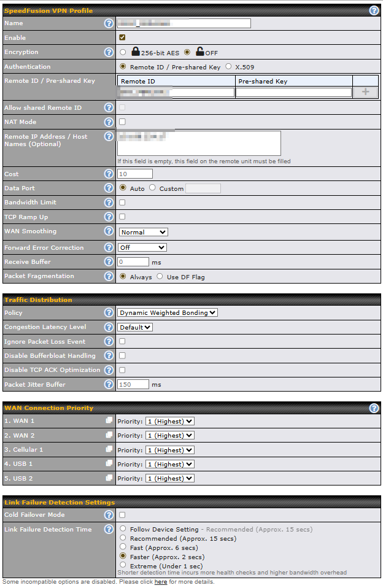Screen dimensions: 383x588
Task: Open USB 2 priority dropdown
Action: pos(170,479)
